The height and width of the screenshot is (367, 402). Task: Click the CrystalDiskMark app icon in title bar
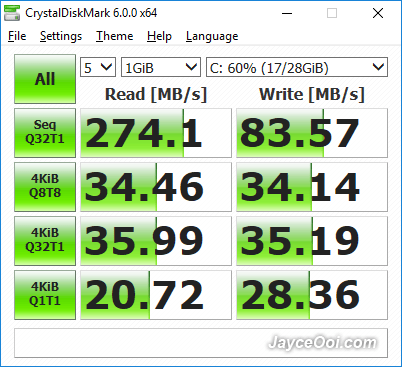pyautogui.click(x=12, y=13)
